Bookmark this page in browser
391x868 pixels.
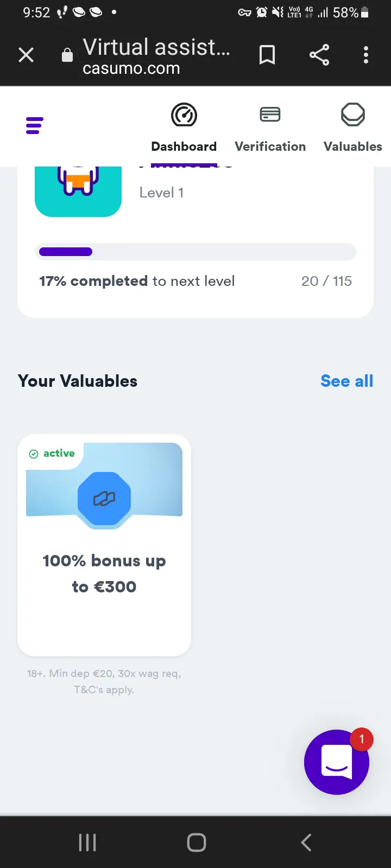point(267,55)
